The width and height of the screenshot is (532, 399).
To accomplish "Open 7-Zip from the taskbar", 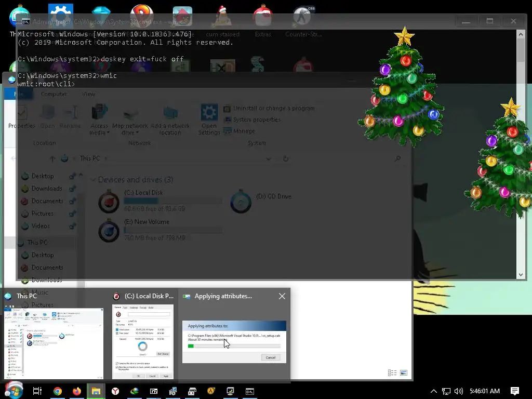I will 154,391.
